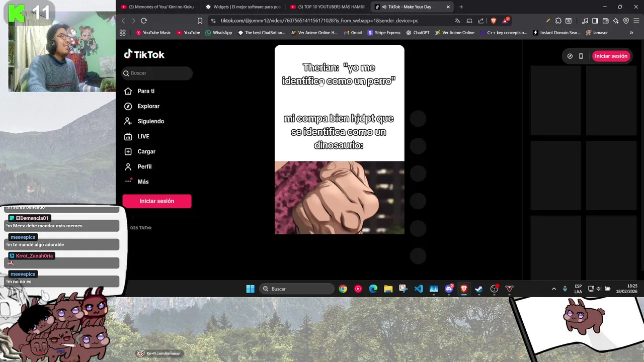Switch to TOP 10 YOUTUBERS tab
Screen dimensions: 644x362
328,7
